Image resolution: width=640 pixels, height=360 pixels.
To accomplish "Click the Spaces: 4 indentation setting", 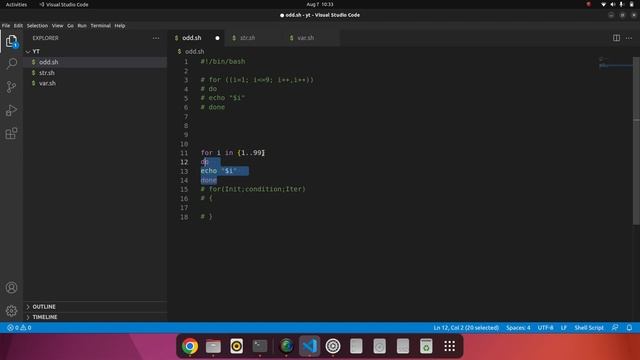I will [518, 328].
